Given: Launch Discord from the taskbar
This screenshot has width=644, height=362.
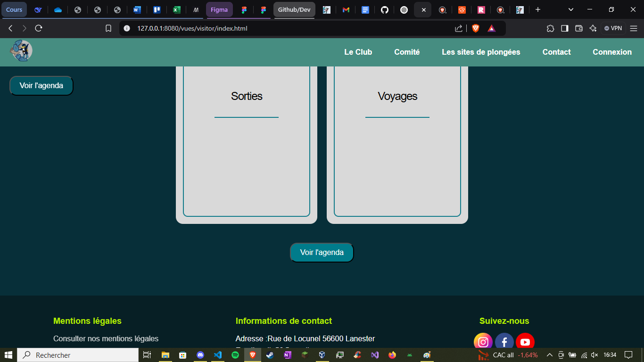Looking at the screenshot, I should (201, 355).
